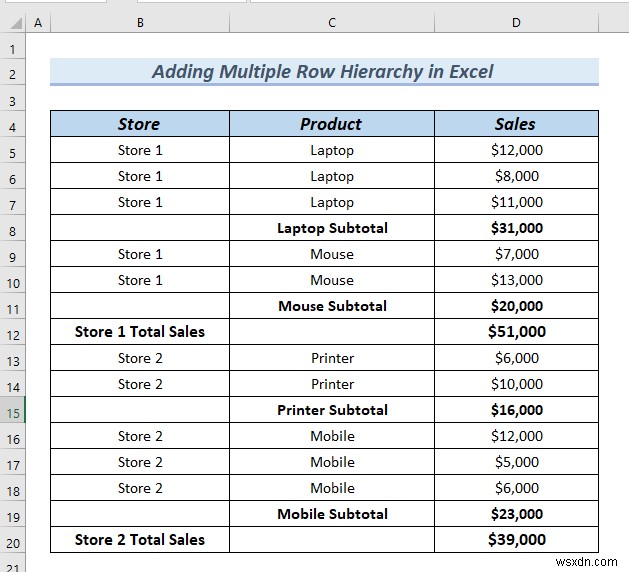This screenshot has width=629, height=572.
Task: Select column B header
Action: (x=140, y=23)
